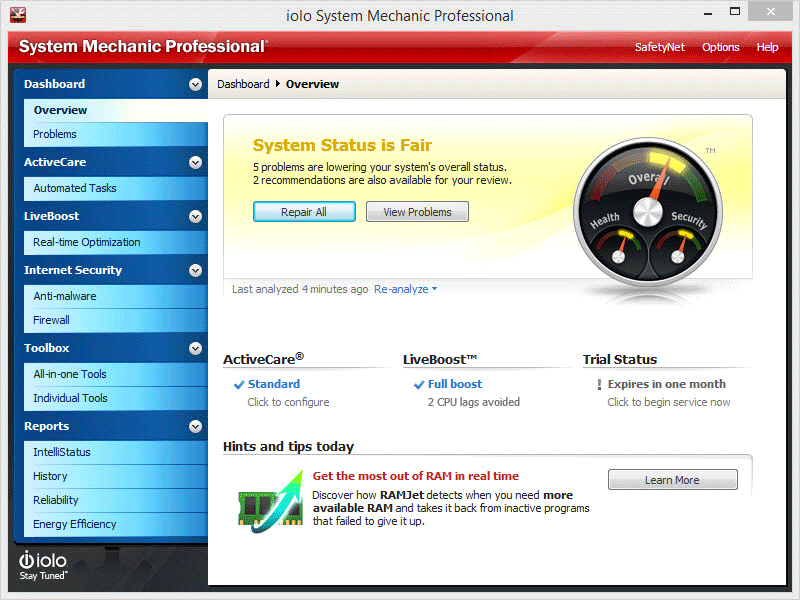The width and height of the screenshot is (800, 600).
Task: Open the Re-analyze dropdown arrow
Action: click(434, 289)
